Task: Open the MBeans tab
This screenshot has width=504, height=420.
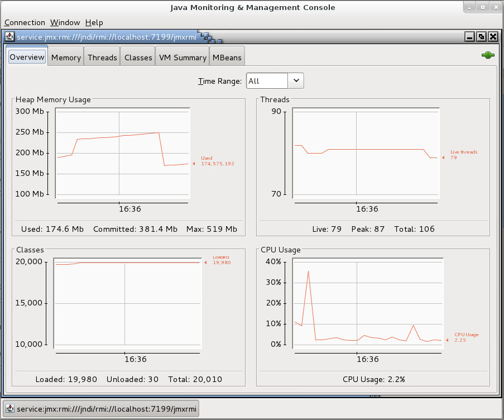Action: [x=227, y=56]
